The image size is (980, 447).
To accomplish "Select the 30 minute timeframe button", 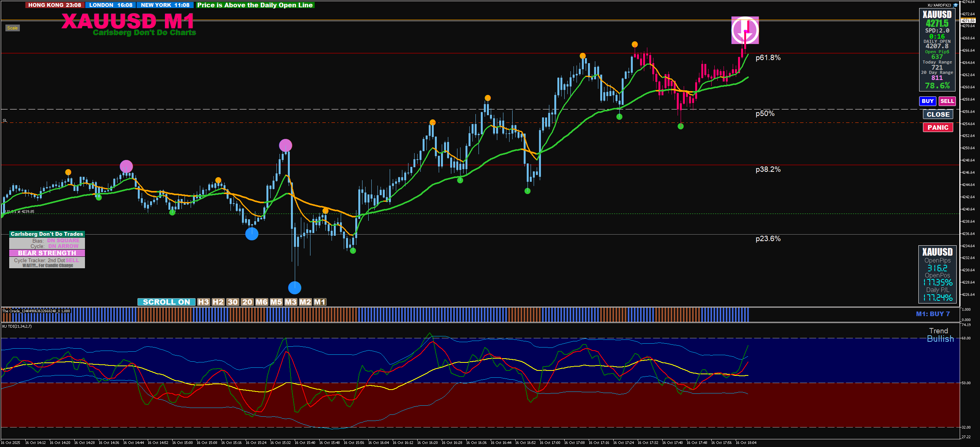I will click(x=233, y=302).
